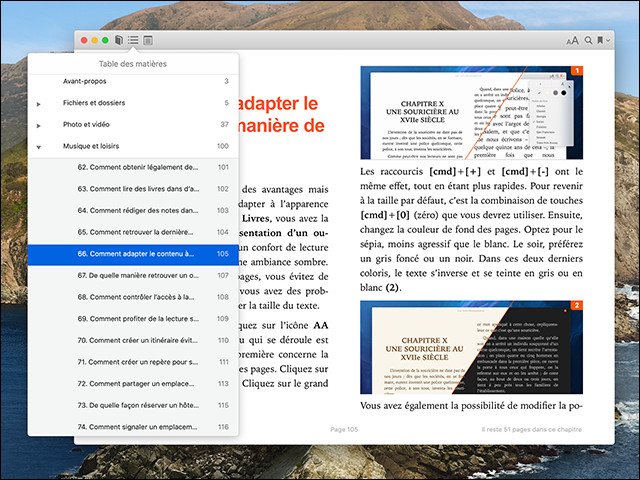This screenshot has height=480, width=640.
Task: Minimize the window with yellow button
Action: [95, 40]
